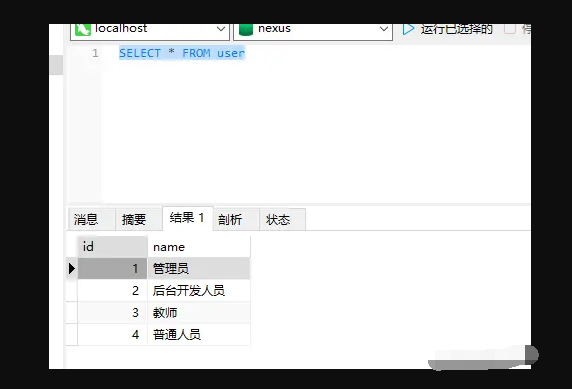Select the cell with id 4
Screen dimensions: 572x389
[112, 335]
